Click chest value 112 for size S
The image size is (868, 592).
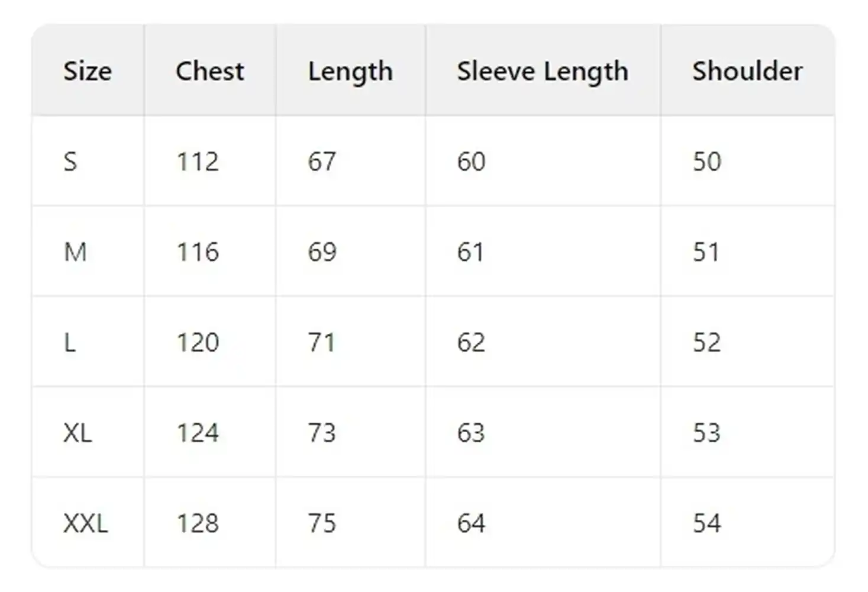click(x=198, y=162)
